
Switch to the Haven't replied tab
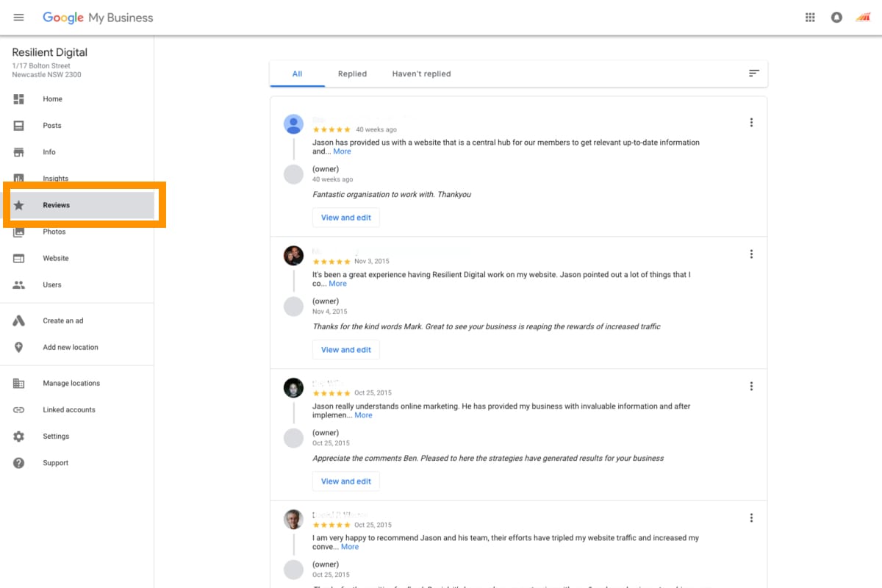point(422,73)
